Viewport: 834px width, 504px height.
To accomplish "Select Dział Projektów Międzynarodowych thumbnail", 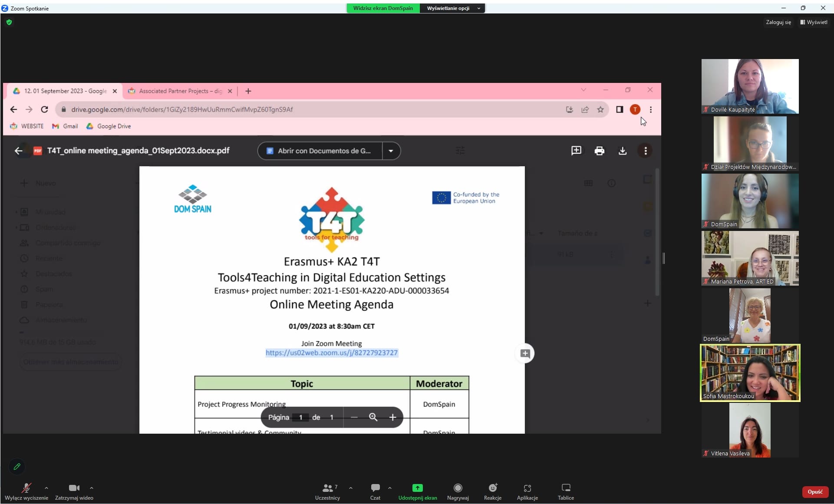I will tap(750, 144).
